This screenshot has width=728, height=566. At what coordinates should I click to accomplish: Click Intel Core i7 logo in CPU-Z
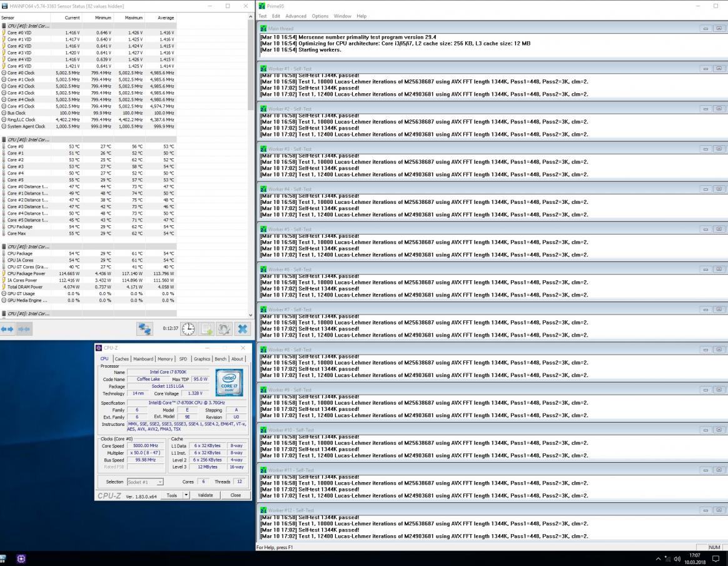coord(229,383)
